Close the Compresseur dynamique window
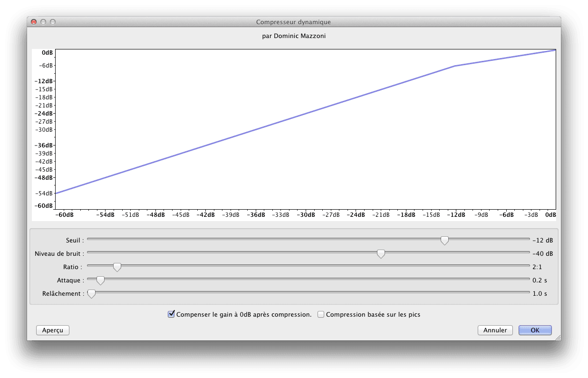Image resolution: width=588 pixels, height=378 pixels. click(x=34, y=22)
